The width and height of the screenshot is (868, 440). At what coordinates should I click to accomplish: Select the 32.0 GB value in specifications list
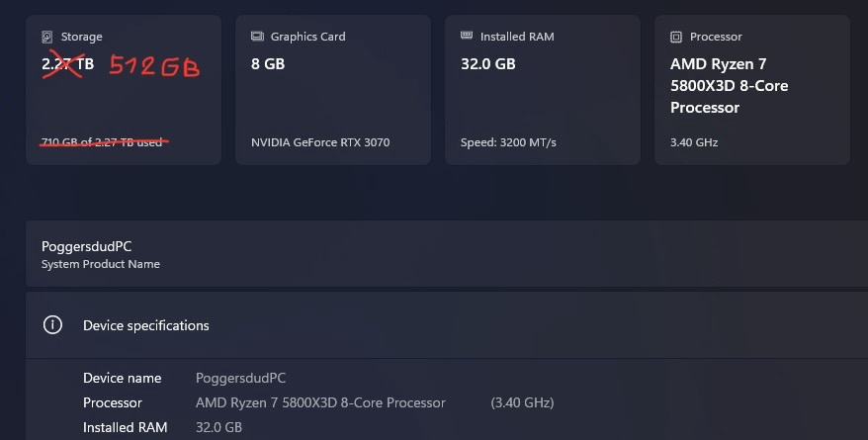[x=218, y=427]
